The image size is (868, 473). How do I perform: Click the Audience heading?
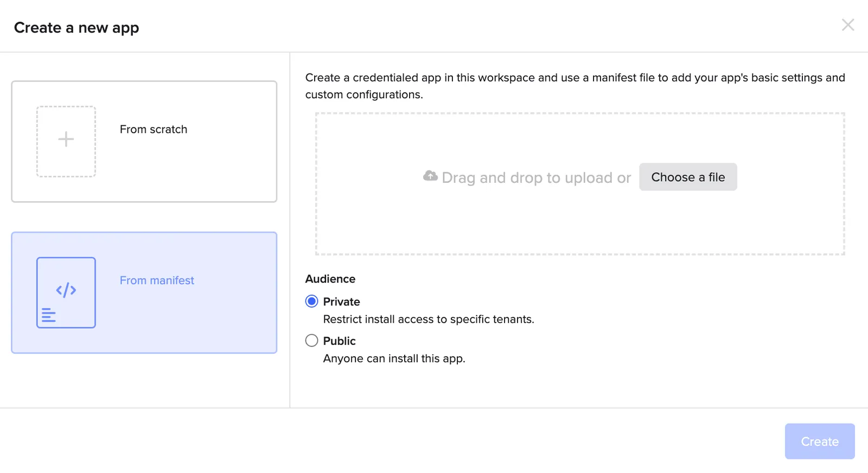point(330,279)
